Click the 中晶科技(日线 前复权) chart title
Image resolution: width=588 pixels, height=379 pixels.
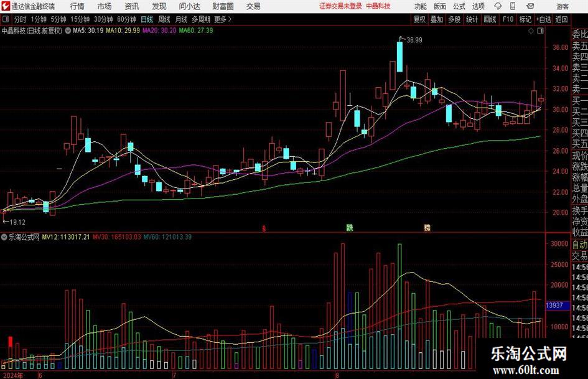tap(32, 30)
